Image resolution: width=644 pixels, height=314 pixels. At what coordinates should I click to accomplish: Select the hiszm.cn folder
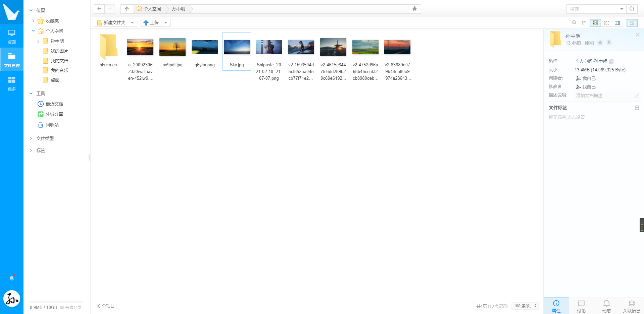pos(108,51)
